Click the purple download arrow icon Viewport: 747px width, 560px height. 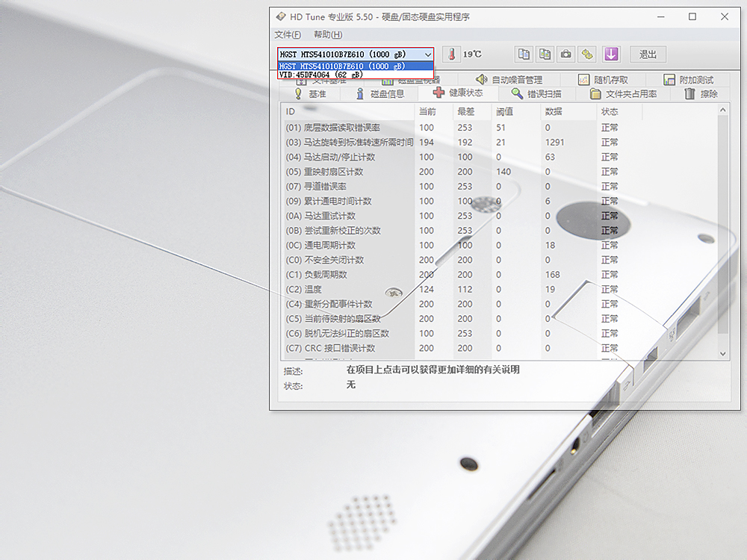[x=611, y=55]
